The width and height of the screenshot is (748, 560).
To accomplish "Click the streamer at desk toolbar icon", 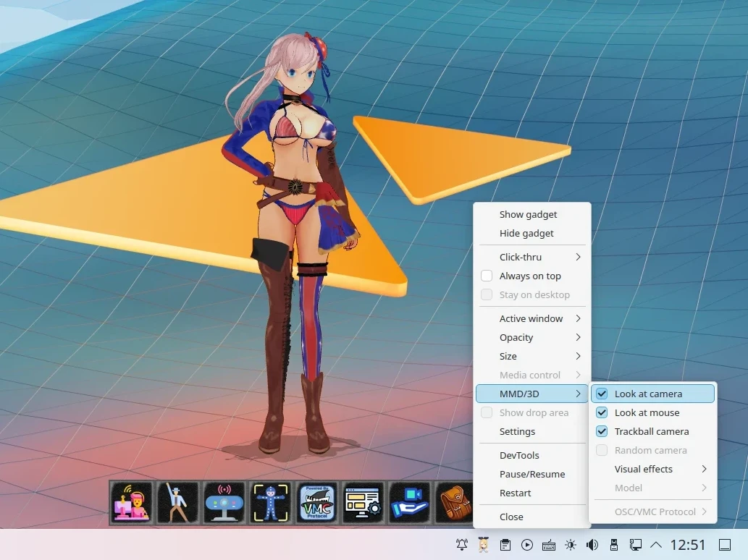I will pos(132,502).
